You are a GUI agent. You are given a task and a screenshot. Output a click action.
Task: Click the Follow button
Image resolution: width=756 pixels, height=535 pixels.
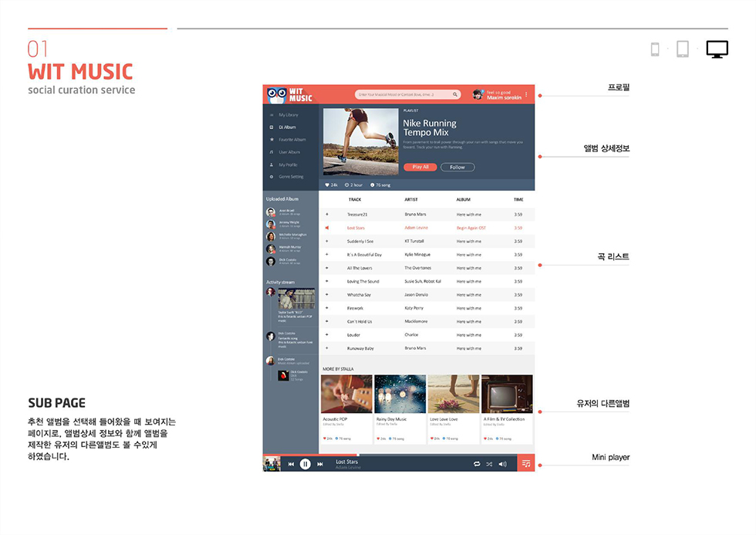(x=457, y=167)
